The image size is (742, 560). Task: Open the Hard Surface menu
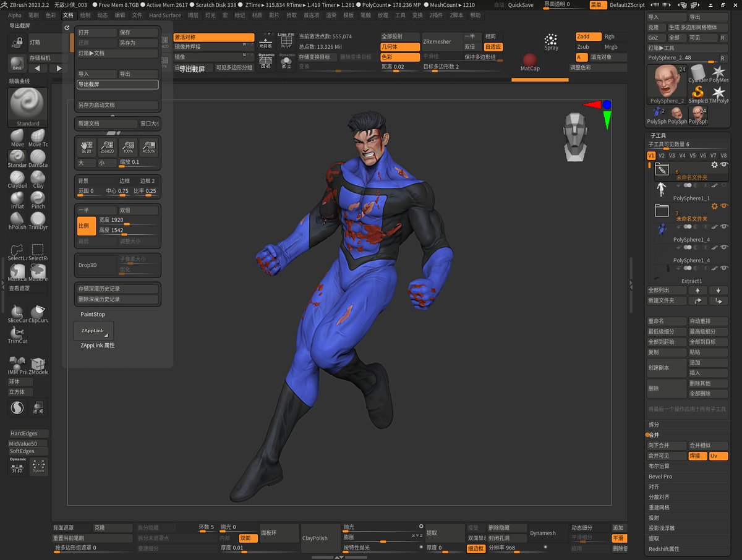pyautogui.click(x=165, y=15)
